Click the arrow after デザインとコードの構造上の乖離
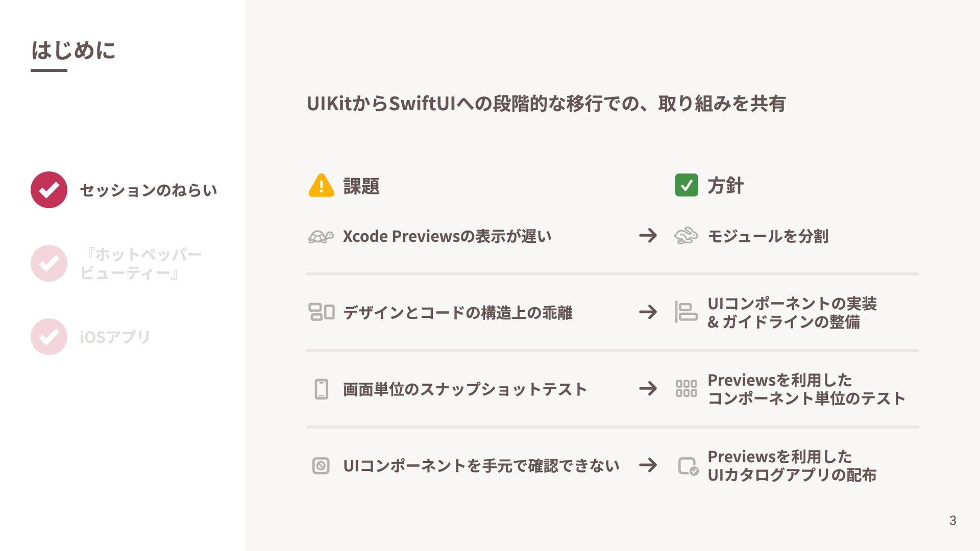The width and height of the screenshot is (980, 551). [648, 312]
